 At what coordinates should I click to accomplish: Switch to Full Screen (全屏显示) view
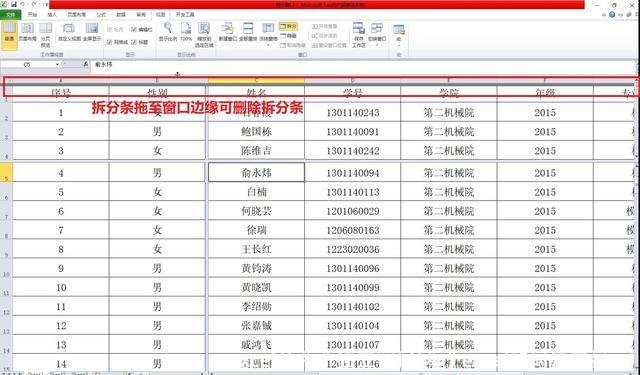[92, 33]
